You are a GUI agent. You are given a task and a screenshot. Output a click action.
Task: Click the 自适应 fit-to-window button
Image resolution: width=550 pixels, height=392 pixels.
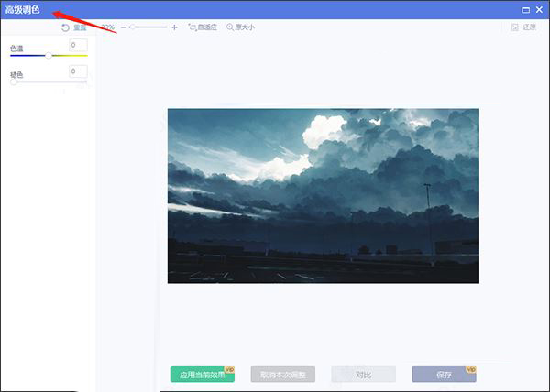coord(203,27)
